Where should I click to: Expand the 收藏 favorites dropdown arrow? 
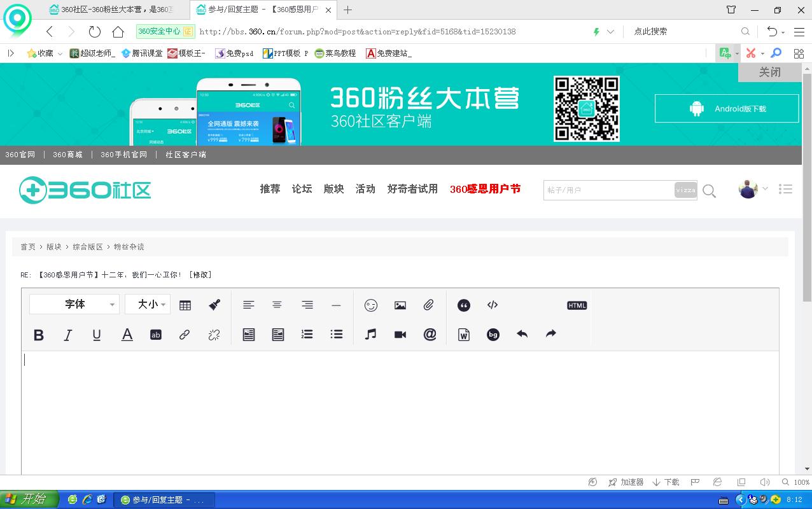coord(60,54)
